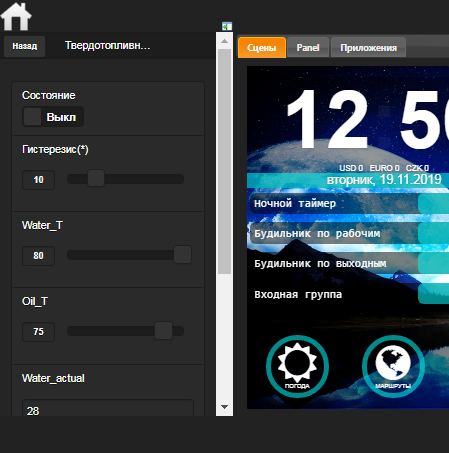The image size is (449, 453).
Task: Click the Ночной таймер label
Action: pos(295,203)
